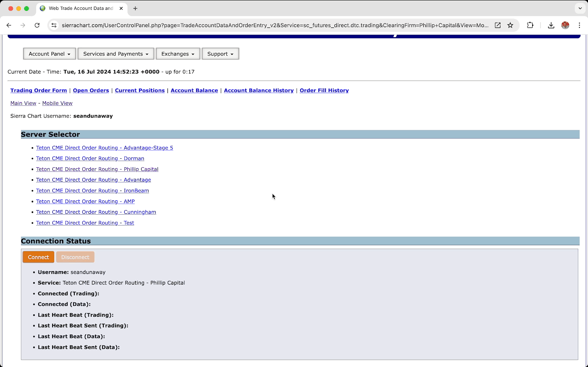Select the Test routing server
588x367 pixels.
tap(85, 223)
